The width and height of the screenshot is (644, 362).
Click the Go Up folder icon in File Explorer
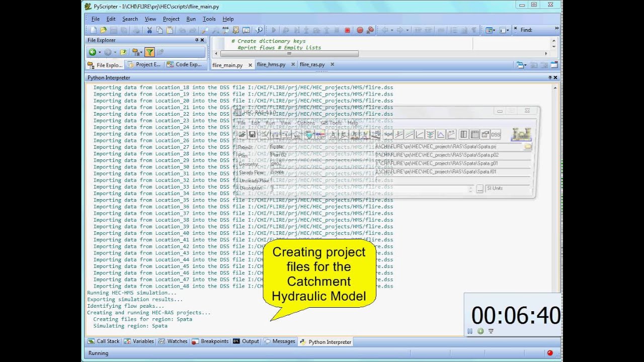(x=123, y=52)
